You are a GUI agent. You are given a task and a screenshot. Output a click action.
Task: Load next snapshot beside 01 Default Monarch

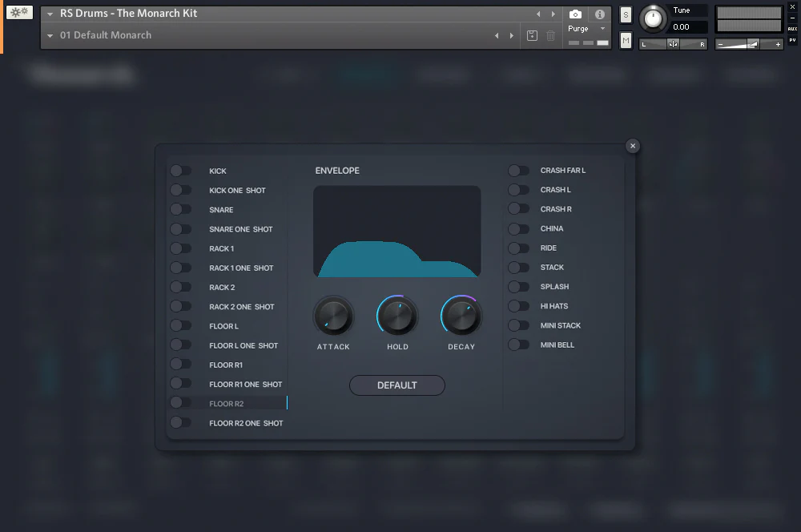[x=511, y=35]
